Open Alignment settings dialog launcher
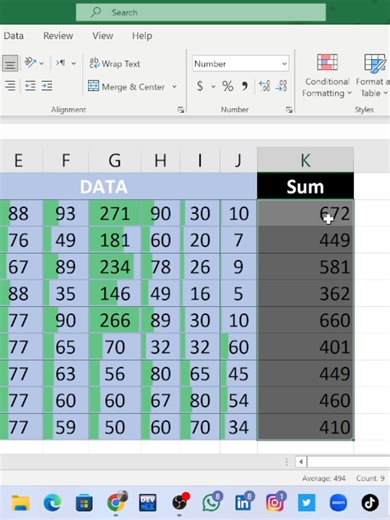 (x=181, y=110)
